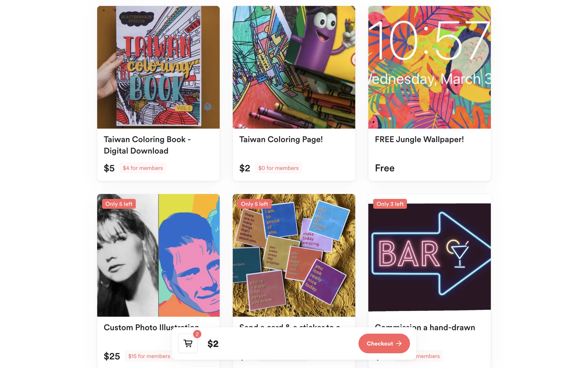This screenshot has height=368, width=588.
Task: Click the FREE Jungle Wallpaper! title
Action: pyautogui.click(x=419, y=140)
